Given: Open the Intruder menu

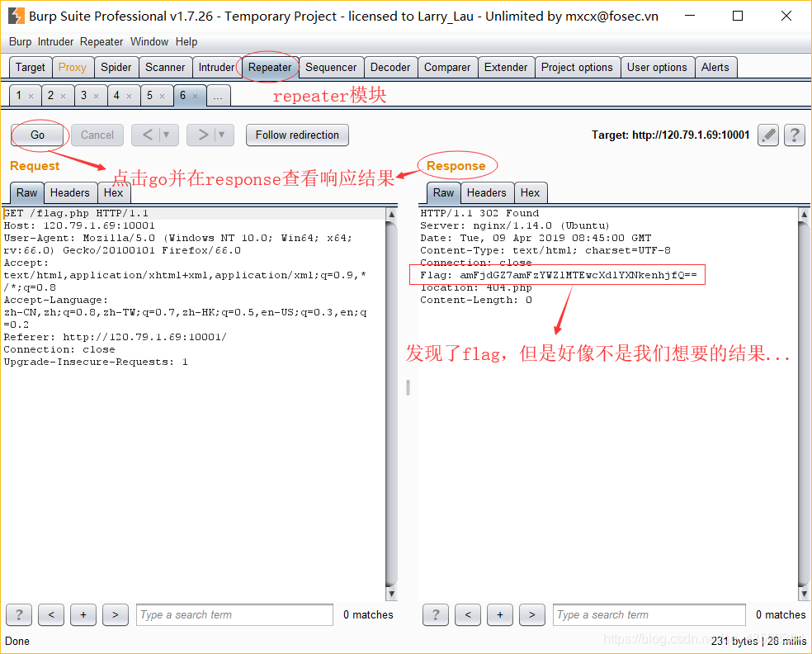Looking at the screenshot, I should [x=55, y=41].
